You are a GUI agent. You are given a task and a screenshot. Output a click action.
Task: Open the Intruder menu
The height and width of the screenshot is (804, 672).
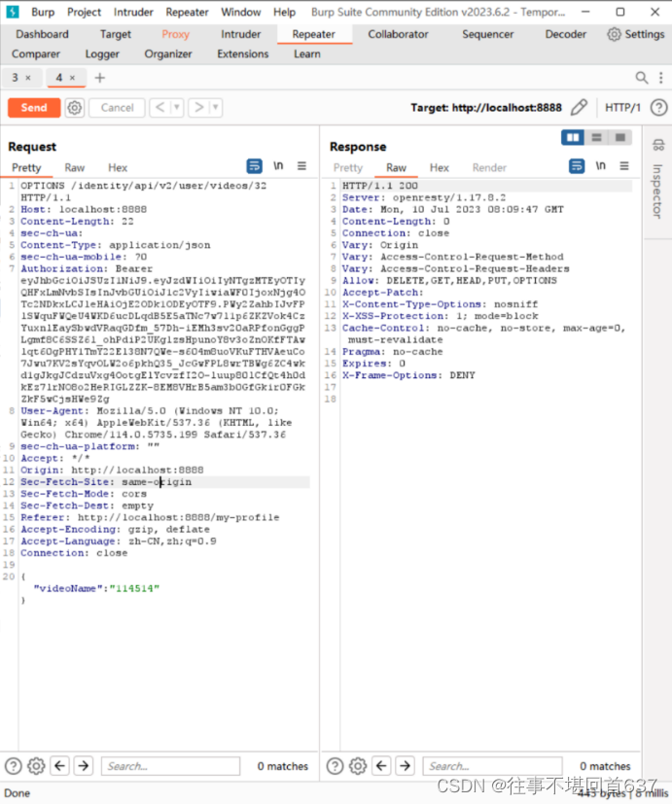click(133, 12)
